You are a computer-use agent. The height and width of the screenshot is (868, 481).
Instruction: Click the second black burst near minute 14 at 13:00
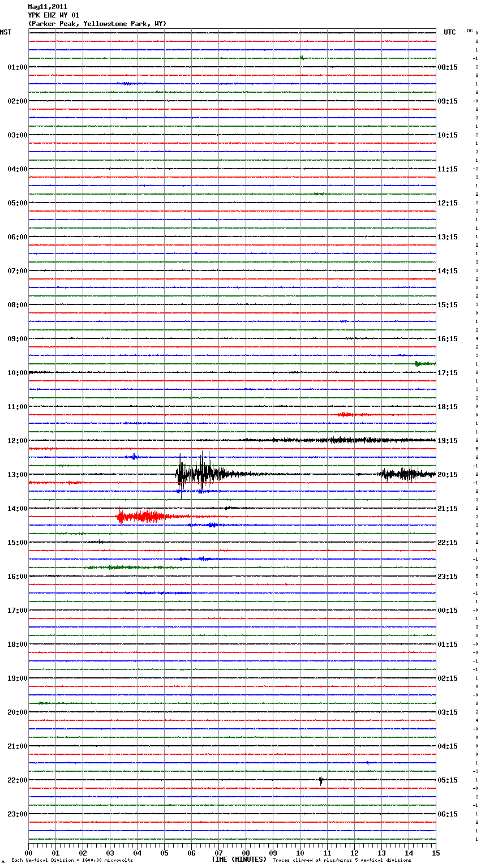[x=406, y=474]
